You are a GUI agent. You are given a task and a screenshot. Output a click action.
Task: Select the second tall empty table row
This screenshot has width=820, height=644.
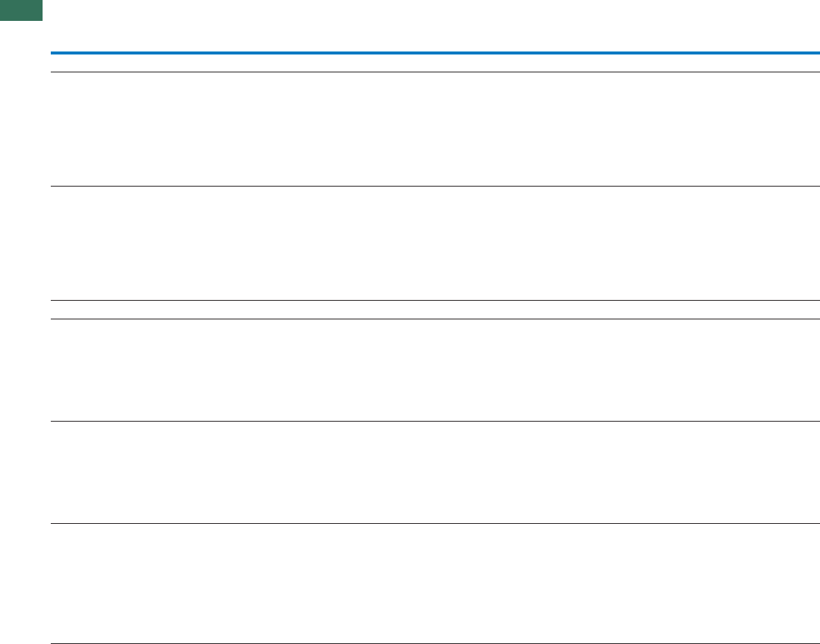[435, 243]
